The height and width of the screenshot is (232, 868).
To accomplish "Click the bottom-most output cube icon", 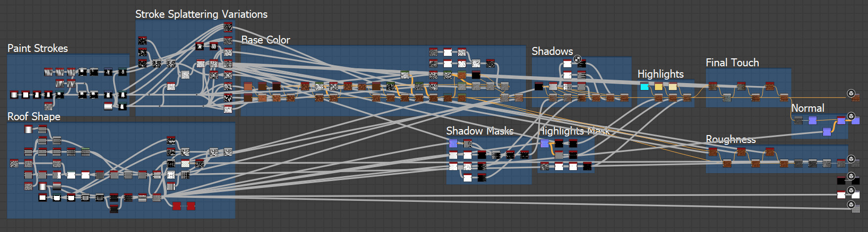I will tap(851, 204).
